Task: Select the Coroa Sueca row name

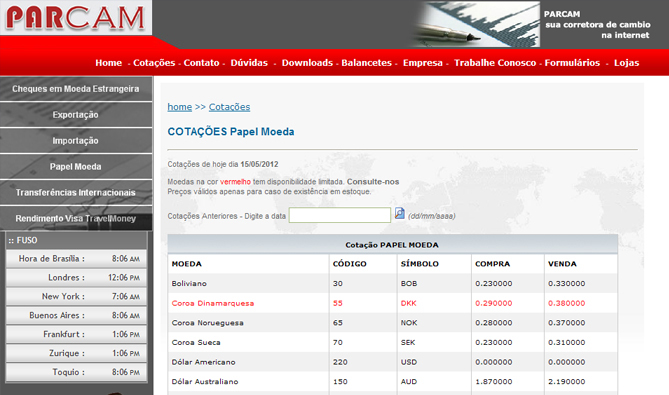Action: (x=196, y=343)
